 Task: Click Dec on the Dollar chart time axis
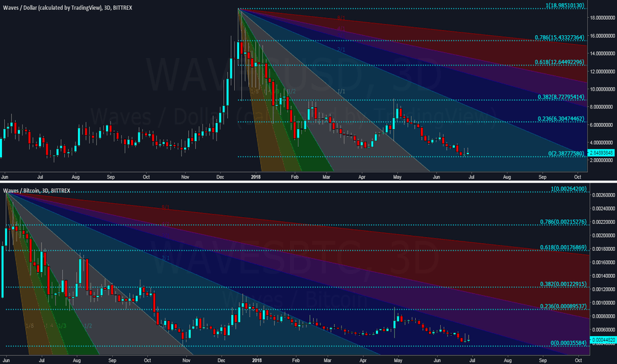pyautogui.click(x=220, y=177)
